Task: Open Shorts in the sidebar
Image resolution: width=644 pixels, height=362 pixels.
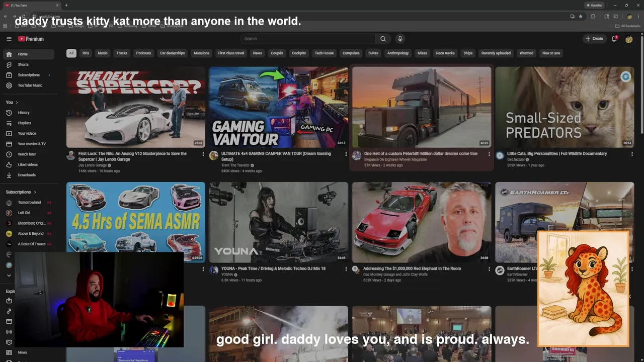Action: [x=29, y=64]
